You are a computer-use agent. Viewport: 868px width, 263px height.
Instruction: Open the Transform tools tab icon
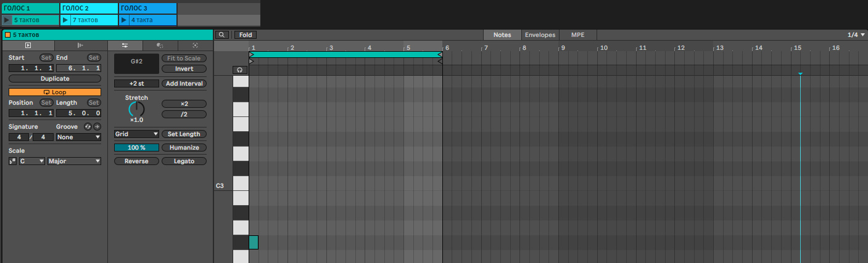click(x=160, y=46)
